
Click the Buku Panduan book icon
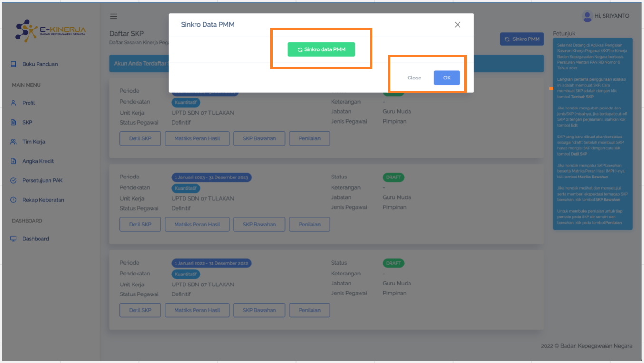tap(13, 64)
